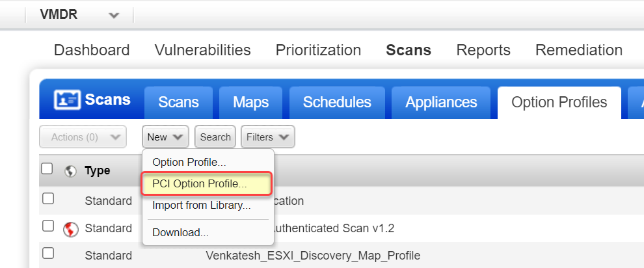Viewport: 644px width, 268px height.
Task: Choose PCI Option Profile from menu
Action: pyautogui.click(x=200, y=183)
